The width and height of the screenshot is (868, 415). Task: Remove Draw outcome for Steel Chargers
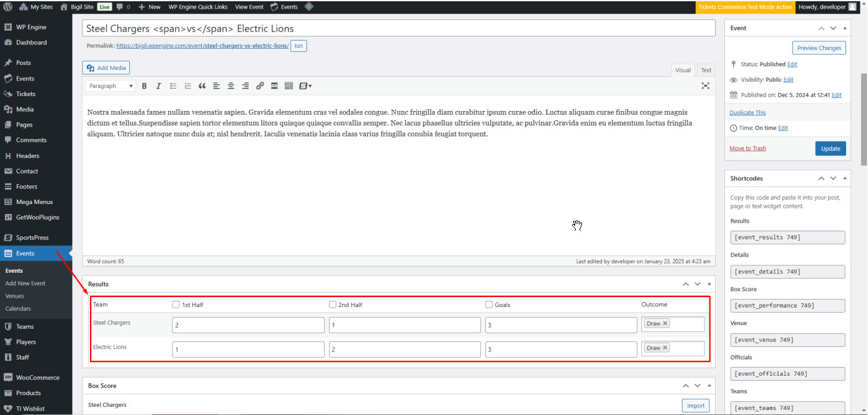pyautogui.click(x=665, y=324)
